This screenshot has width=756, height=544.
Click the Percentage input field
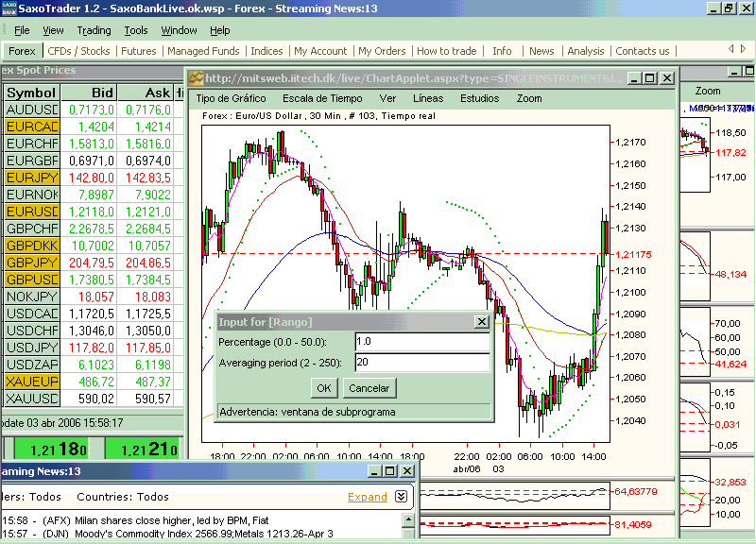coord(422,342)
